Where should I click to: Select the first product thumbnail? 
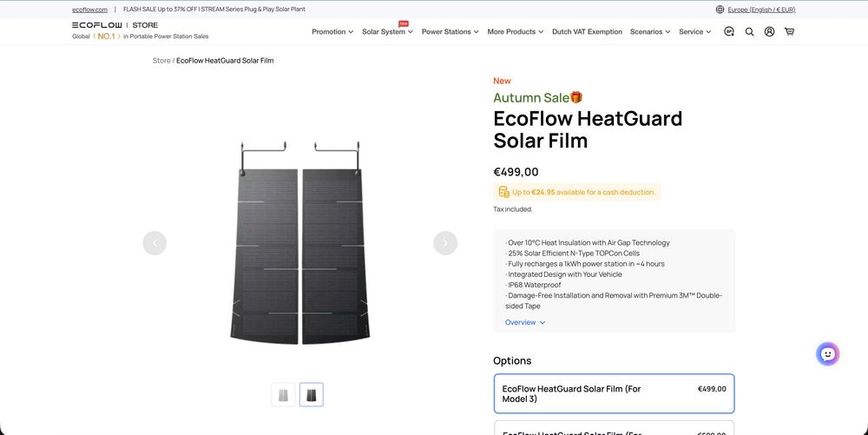283,395
